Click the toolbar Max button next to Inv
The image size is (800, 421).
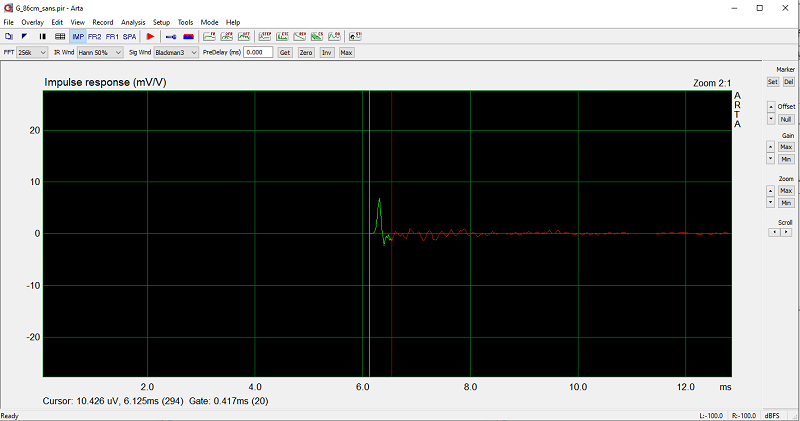(x=346, y=53)
